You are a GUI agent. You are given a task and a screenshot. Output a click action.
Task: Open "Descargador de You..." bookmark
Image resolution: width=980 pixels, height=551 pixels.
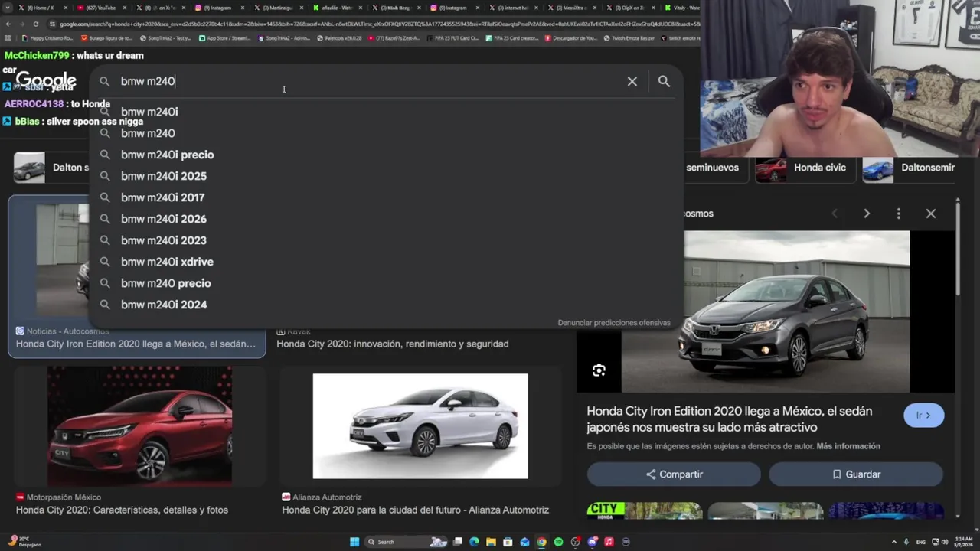point(571,38)
